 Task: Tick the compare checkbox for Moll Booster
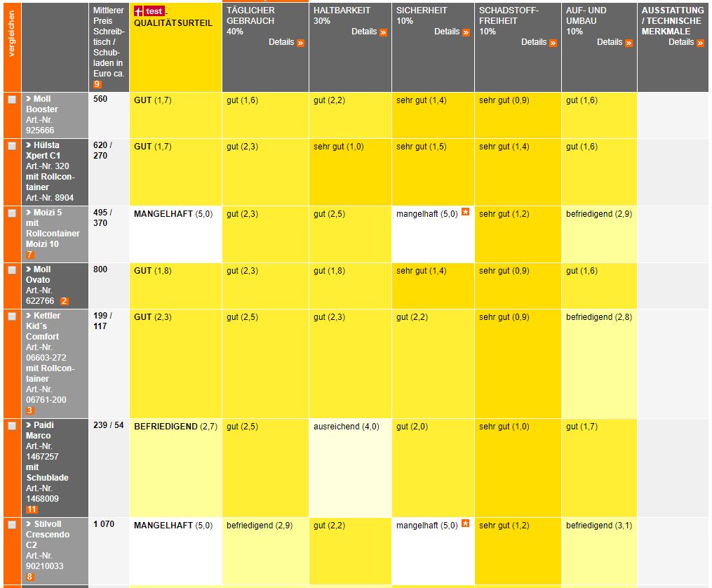click(12, 100)
